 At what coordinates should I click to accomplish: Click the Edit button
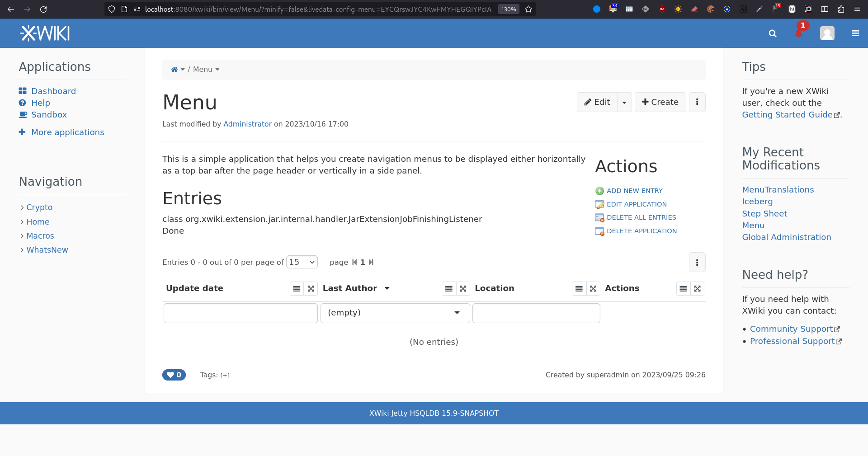point(597,102)
